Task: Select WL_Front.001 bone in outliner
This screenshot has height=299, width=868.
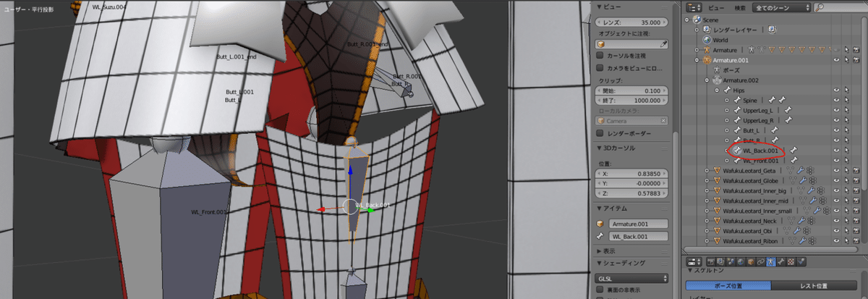Action: [x=761, y=160]
